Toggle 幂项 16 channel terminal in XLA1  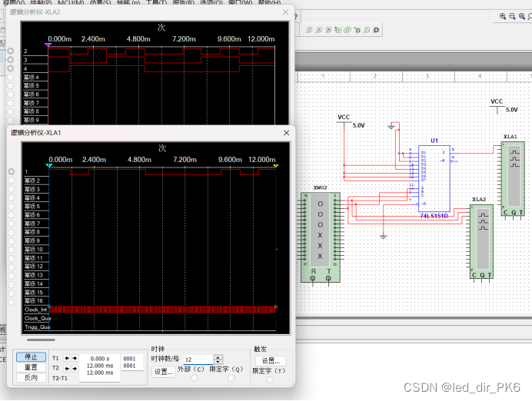(x=12, y=302)
